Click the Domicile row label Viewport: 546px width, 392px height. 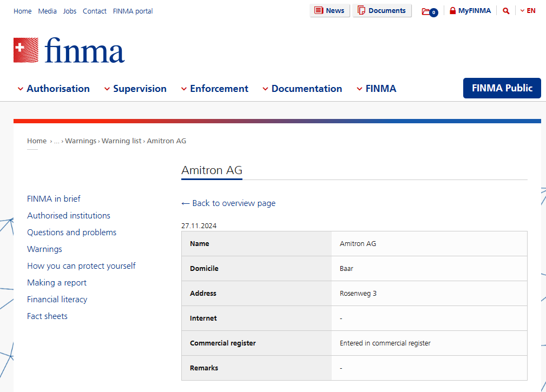tap(204, 269)
